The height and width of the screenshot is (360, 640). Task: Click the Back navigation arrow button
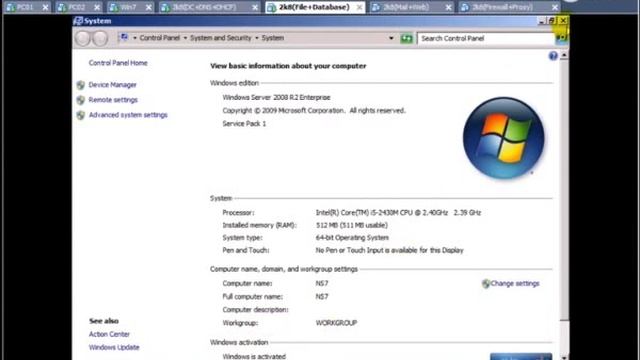(x=83, y=38)
